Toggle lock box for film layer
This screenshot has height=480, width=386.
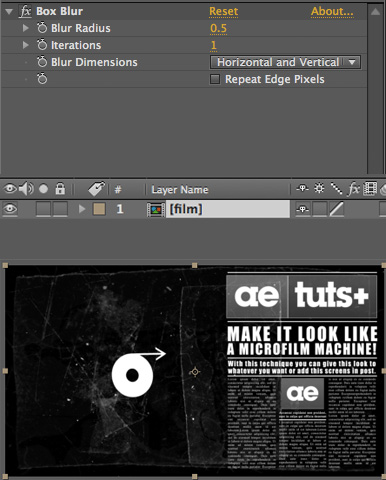click(60, 209)
